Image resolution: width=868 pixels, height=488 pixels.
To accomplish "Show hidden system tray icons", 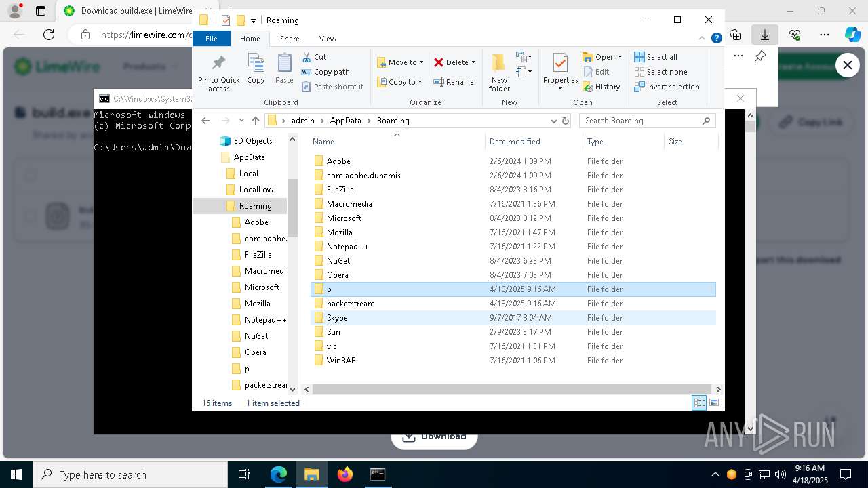I will [x=715, y=474].
